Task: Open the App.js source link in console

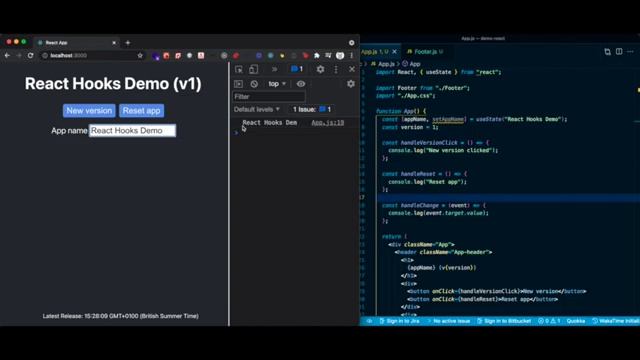Action: click(x=327, y=122)
